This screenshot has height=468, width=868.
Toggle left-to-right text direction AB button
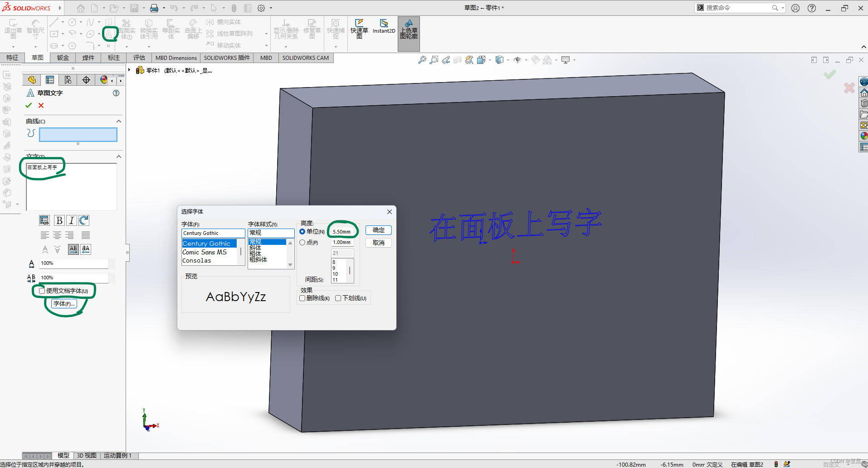coord(73,249)
